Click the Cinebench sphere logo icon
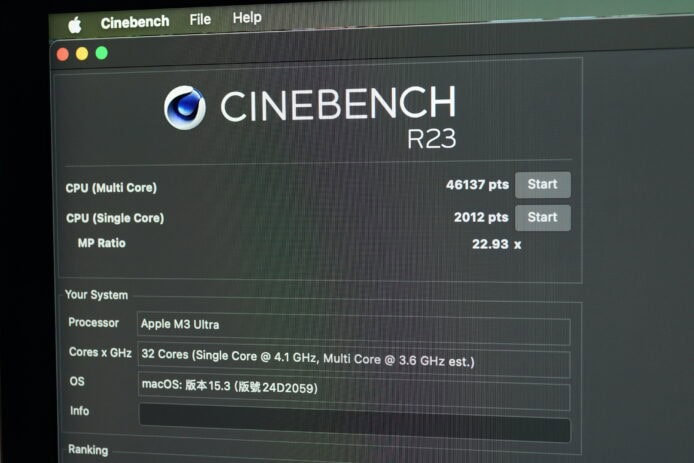The width and height of the screenshot is (694, 463). 185,107
